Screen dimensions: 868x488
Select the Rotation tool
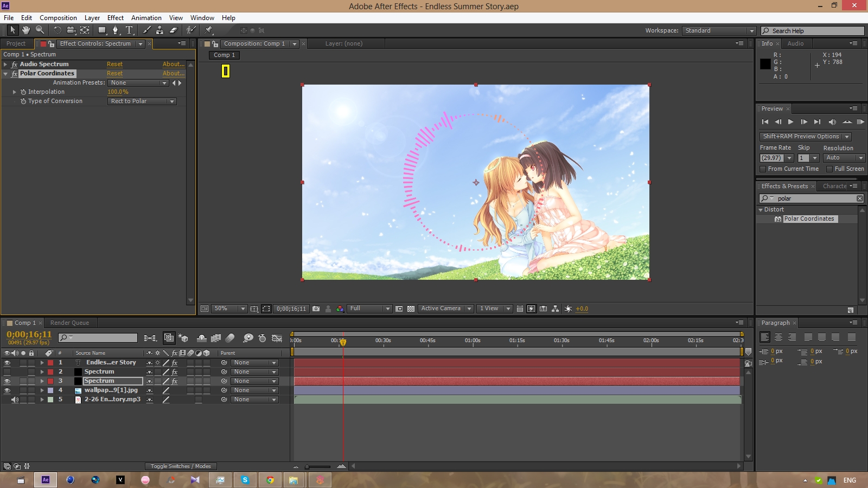coord(58,30)
